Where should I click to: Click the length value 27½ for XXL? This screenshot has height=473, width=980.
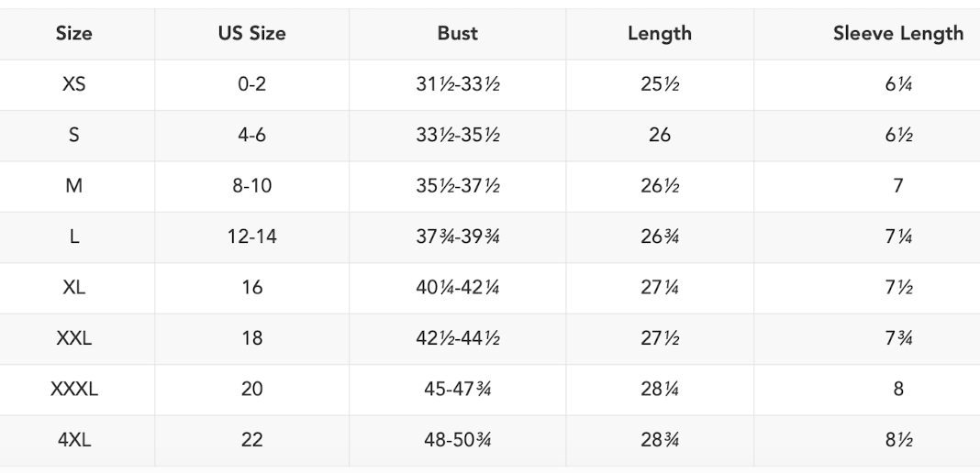659,338
